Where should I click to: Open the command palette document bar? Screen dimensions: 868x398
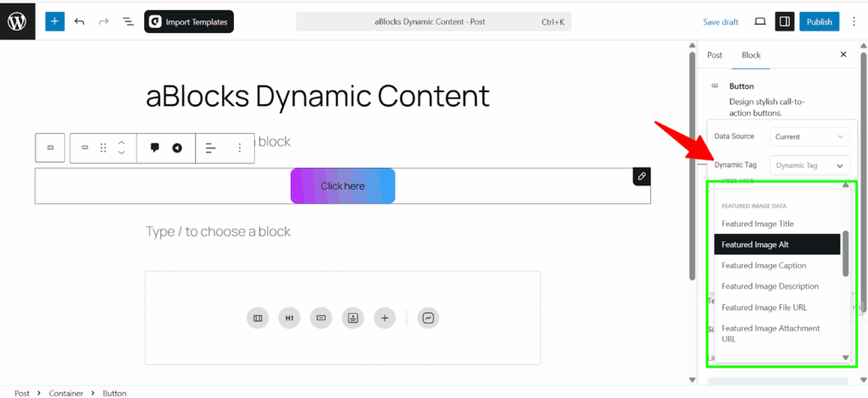[x=433, y=22]
